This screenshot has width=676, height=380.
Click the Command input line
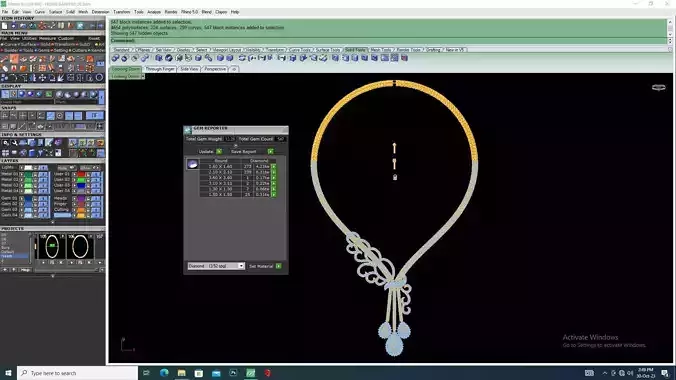[388, 41]
